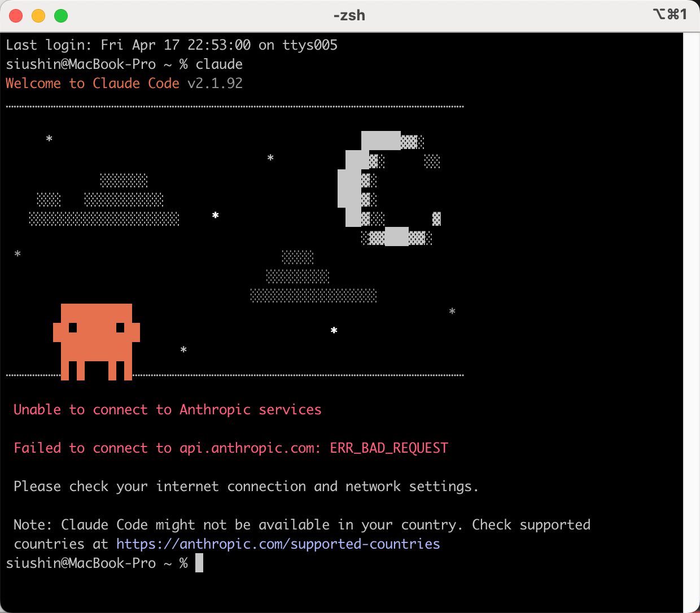Click the "Welcome to Claude Code" text
Image resolution: width=700 pixels, height=613 pixels.
tap(93, 84)
